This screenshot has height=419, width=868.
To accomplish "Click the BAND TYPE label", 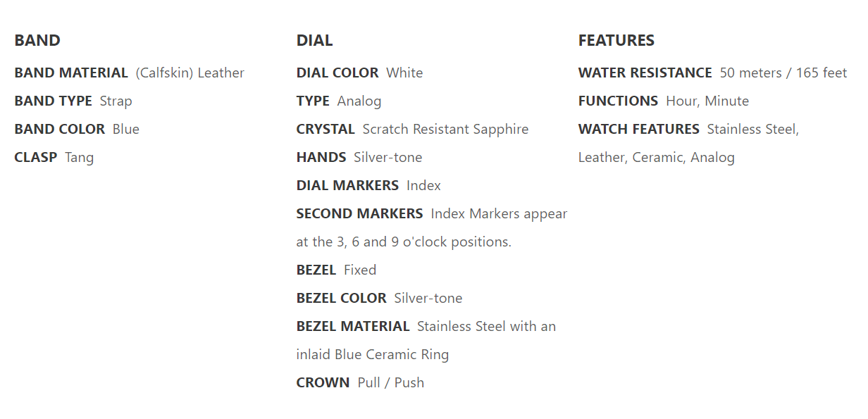I will coord(53,101).
